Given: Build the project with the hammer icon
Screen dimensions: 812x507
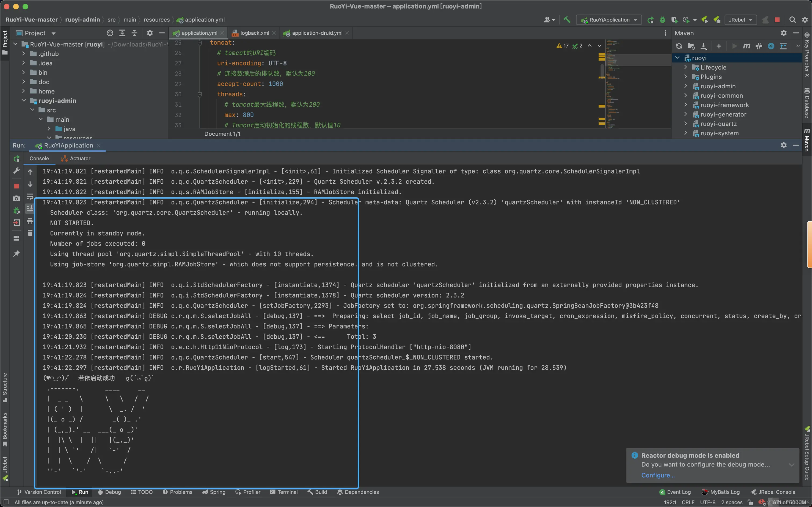Looking at the screenshot, I should (x=567, y=20).
